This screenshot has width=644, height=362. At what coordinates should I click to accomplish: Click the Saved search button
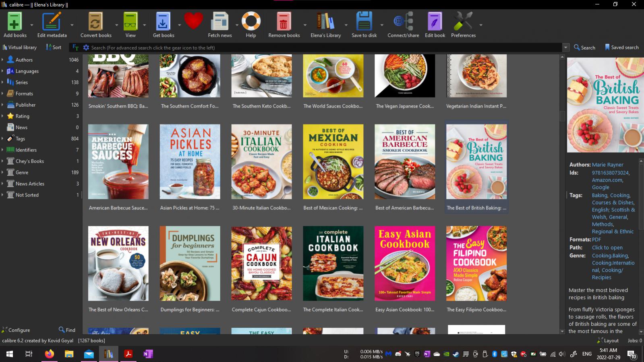[621, 48]
